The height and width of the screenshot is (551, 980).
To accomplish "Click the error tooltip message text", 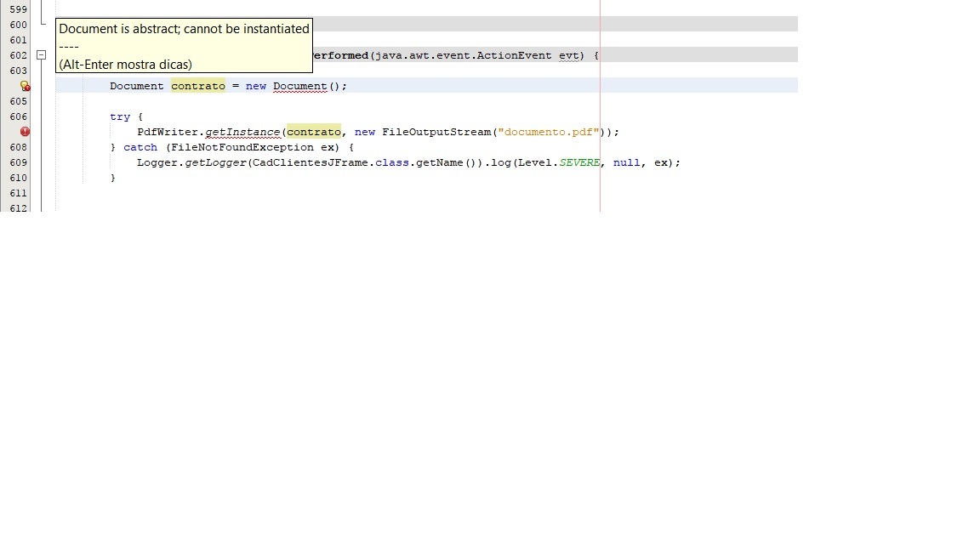I will click(x=184, y=29).
